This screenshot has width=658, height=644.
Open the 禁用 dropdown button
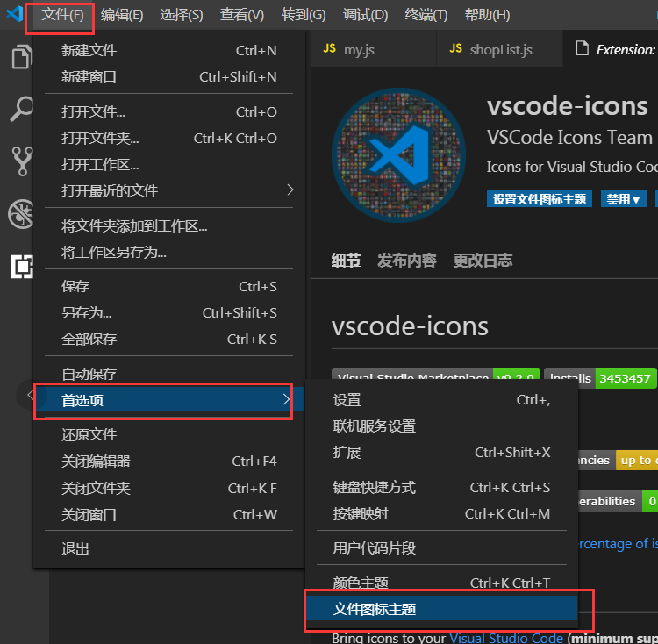(623, 199)
